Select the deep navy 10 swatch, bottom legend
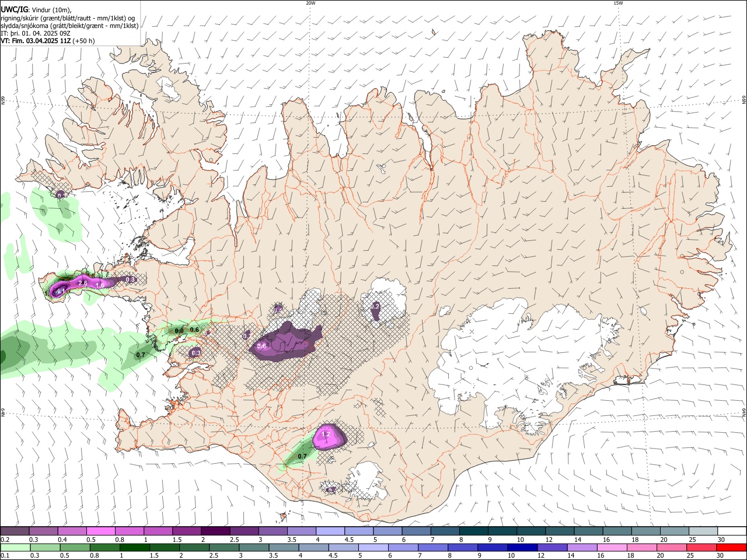 (x=522, y=547)
